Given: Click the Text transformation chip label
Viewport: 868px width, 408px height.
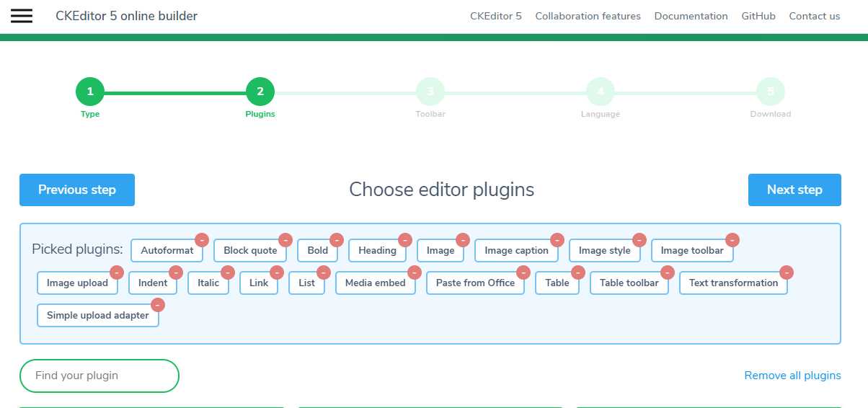Looking at the screenshot, I should [x=733, y=283].
